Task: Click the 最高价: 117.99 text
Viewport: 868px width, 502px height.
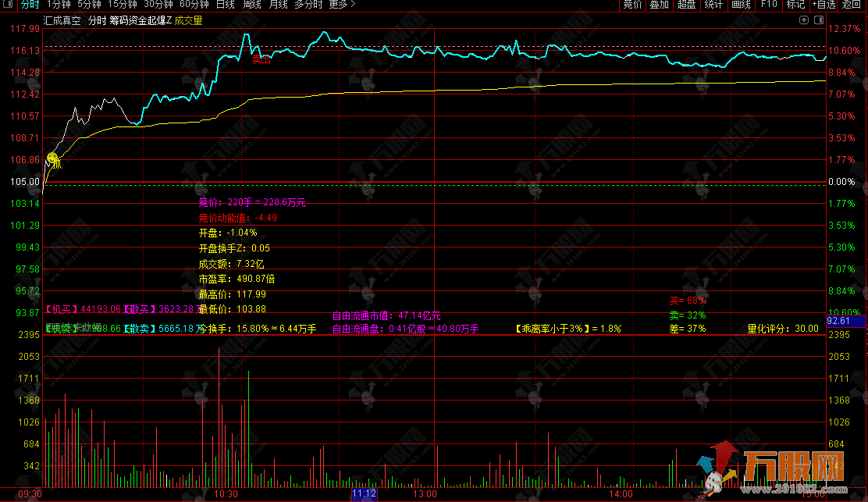Action: click(233, 294)
